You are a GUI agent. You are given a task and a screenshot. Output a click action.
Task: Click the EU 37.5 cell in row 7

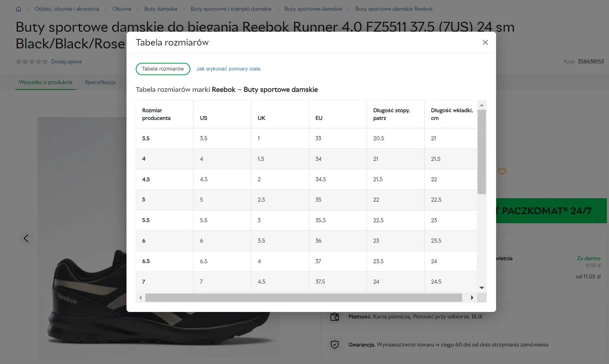point(338,282)
